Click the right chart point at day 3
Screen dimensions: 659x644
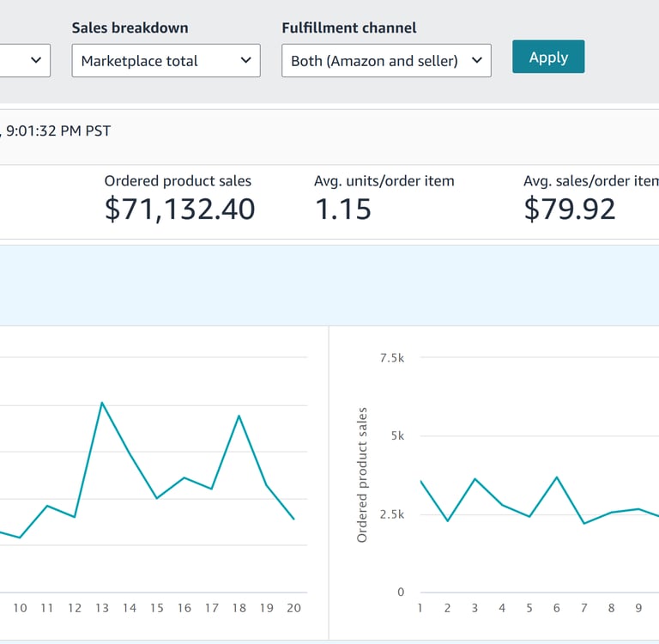[475, 479]
